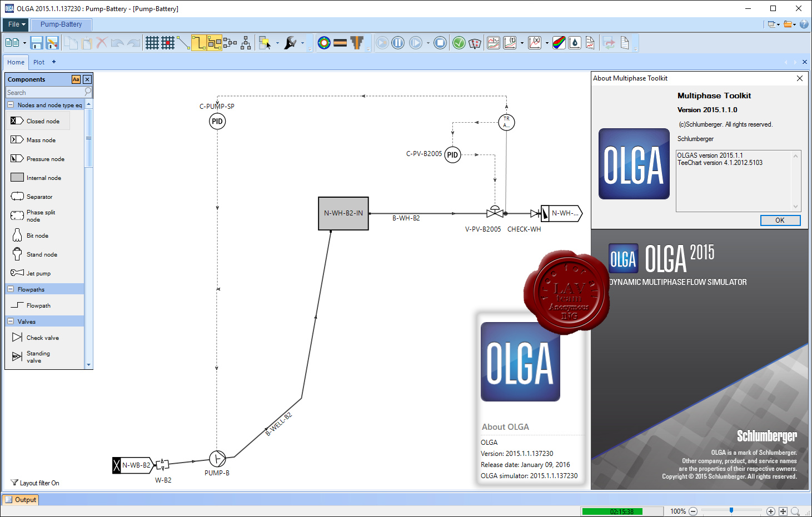Click the dice parametric study icon
This screenshot has height=517, width=812.
pyautogui.click(x=475, y=43)
